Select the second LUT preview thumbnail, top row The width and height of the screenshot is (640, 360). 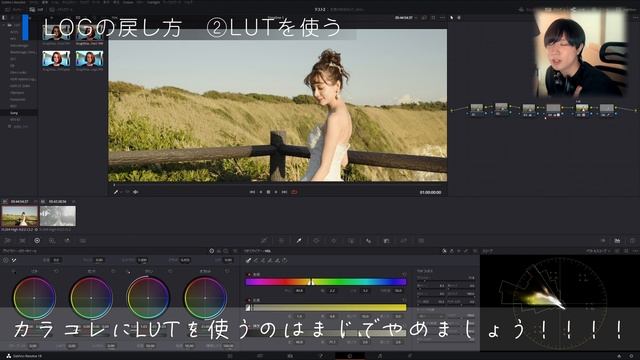pyautogui.click(x=89, y=33)
